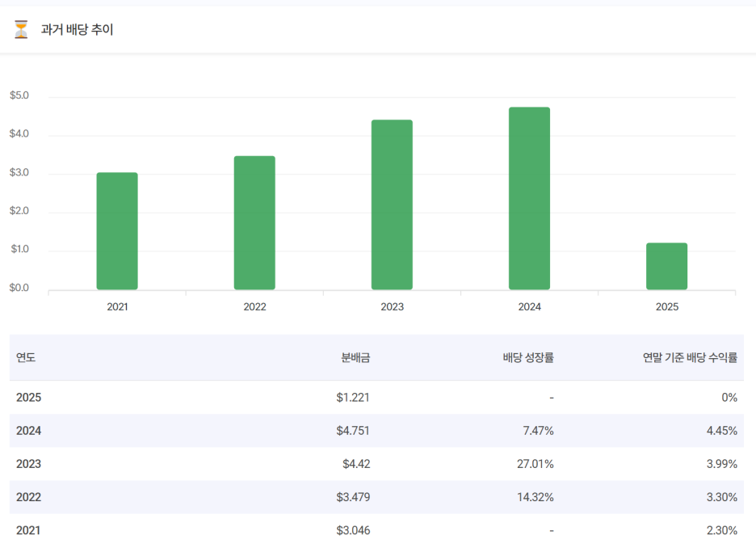This screenshot has height=544, width=756.
Task: Click the 2021 x-axis label under chart
Action: 117,306
